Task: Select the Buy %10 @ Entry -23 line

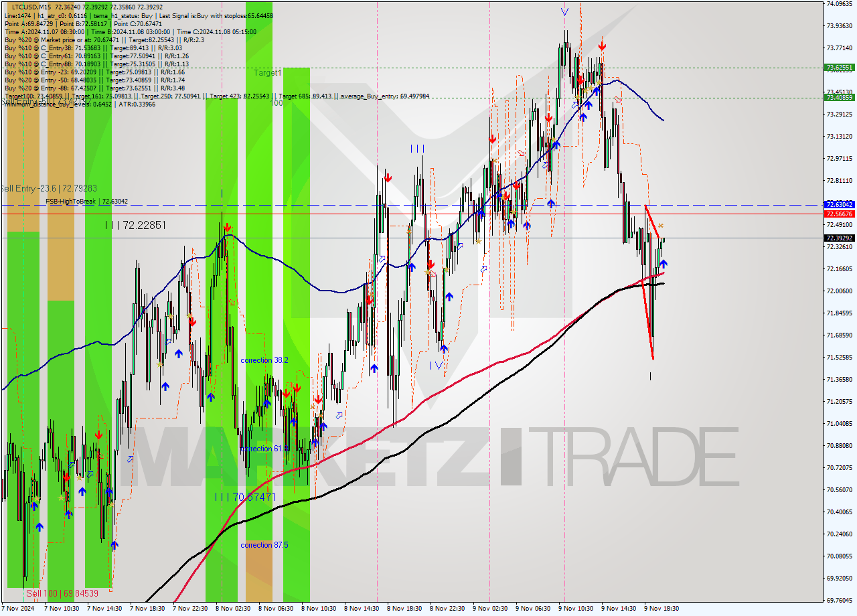Action: pos(94,72)
